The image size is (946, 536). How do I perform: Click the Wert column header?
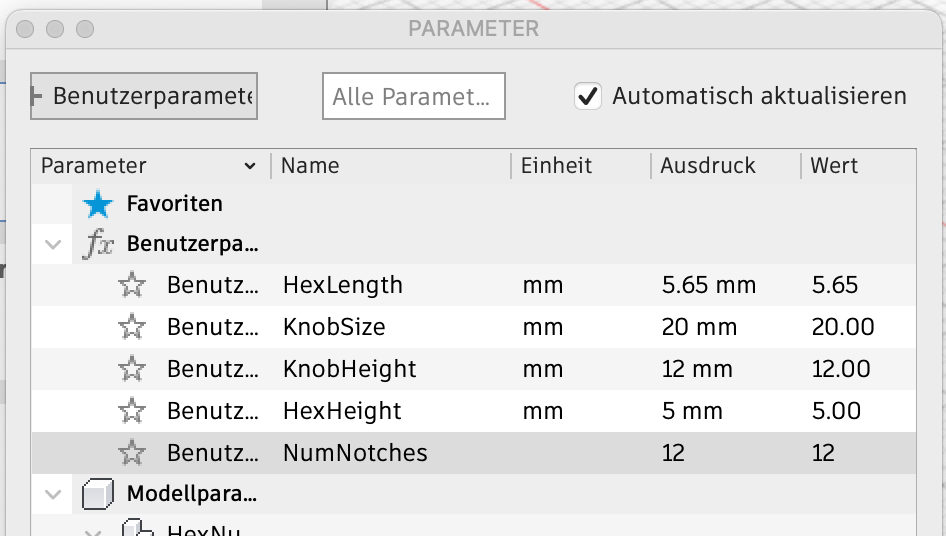tap(834, 165)
